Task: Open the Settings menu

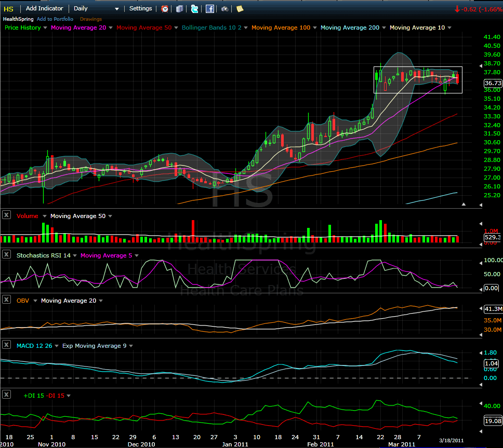Action: click(140, 9)
